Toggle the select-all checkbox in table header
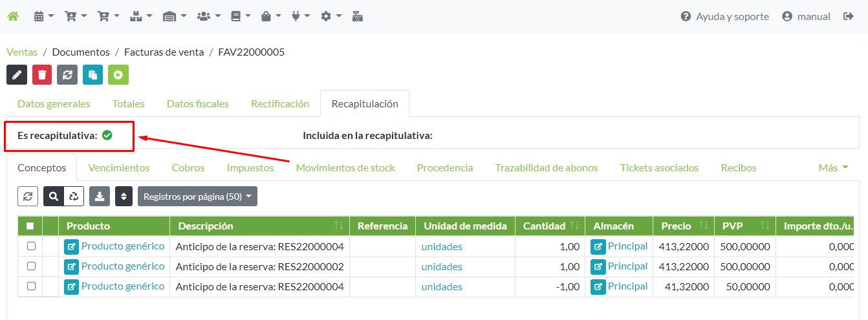Image resolution: width=868 pixels, height=320 pixels. click(30, 226)
